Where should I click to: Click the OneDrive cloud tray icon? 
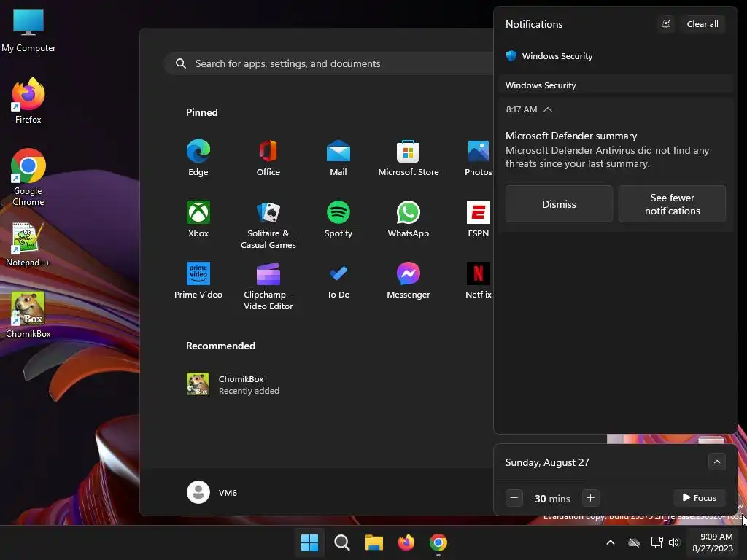pyautogui.click(x=634, y=542)
